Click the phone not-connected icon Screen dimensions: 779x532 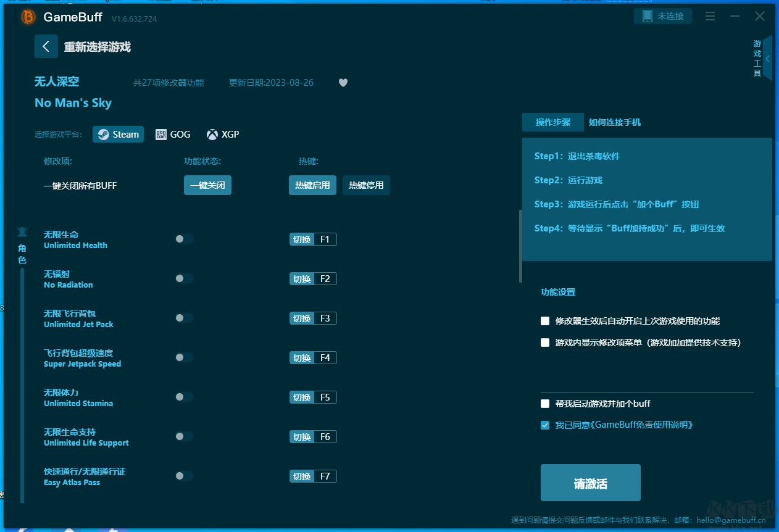coord(648,16)
